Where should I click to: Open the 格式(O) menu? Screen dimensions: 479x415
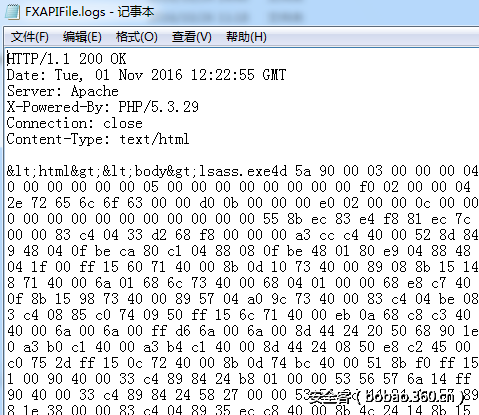pyautogui.click(x=136, y=37)
